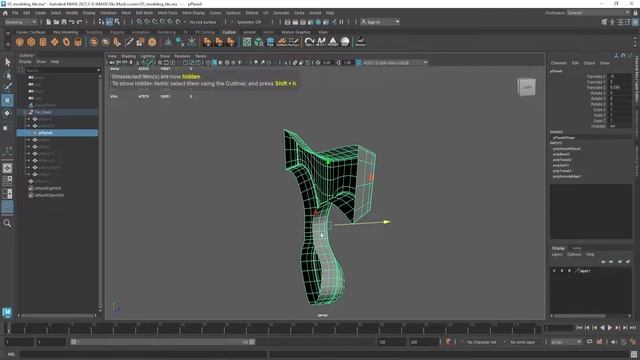Viewport: 640px width, 360px height.
Task: Open the Outliner Display menu
Action: 25,62
